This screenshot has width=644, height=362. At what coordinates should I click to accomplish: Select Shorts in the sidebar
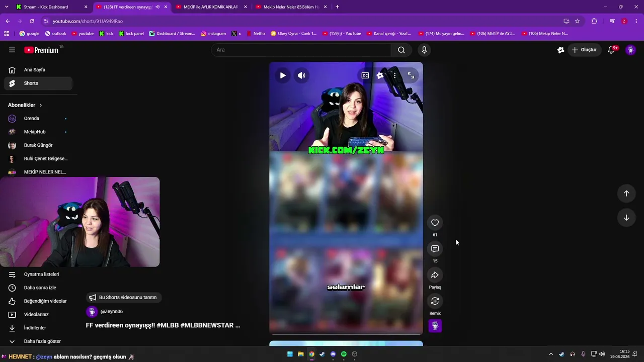point(38,83)
